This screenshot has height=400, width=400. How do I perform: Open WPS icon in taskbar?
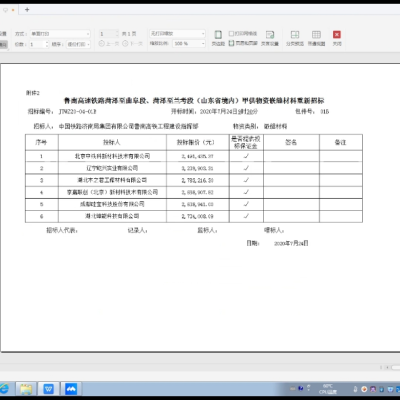[x=49, y=389]
